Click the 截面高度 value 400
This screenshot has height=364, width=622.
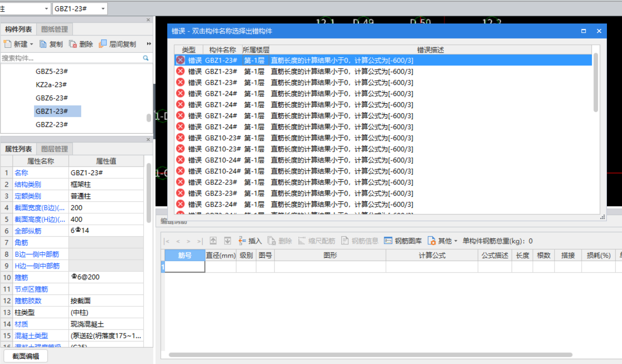[106, 219]
